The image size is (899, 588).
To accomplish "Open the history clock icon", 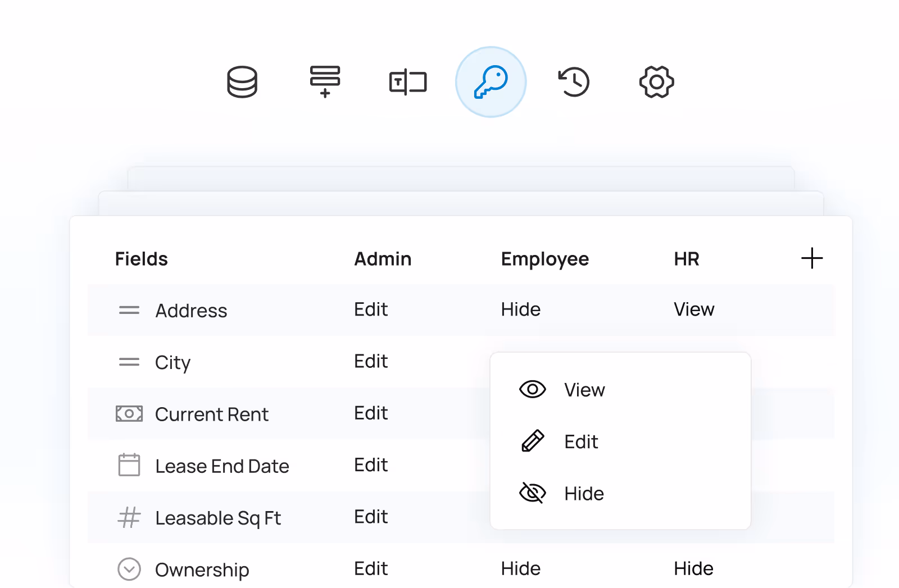I will [574, 82].
